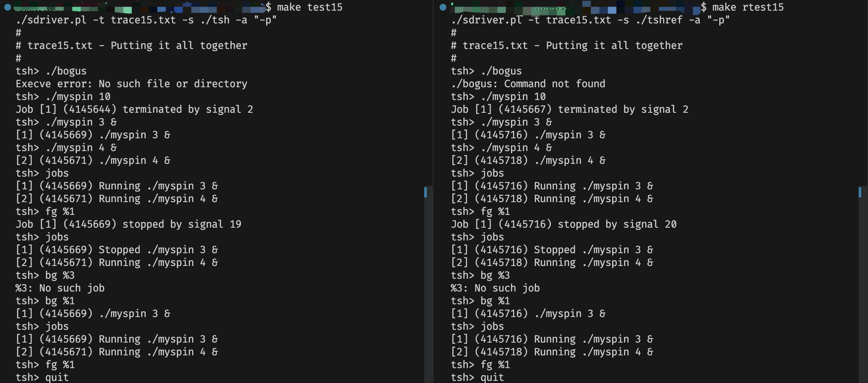Click '%3: No such job' in right terminal
The width and height of the screenshot is (868, 383).
coord(495,288)
